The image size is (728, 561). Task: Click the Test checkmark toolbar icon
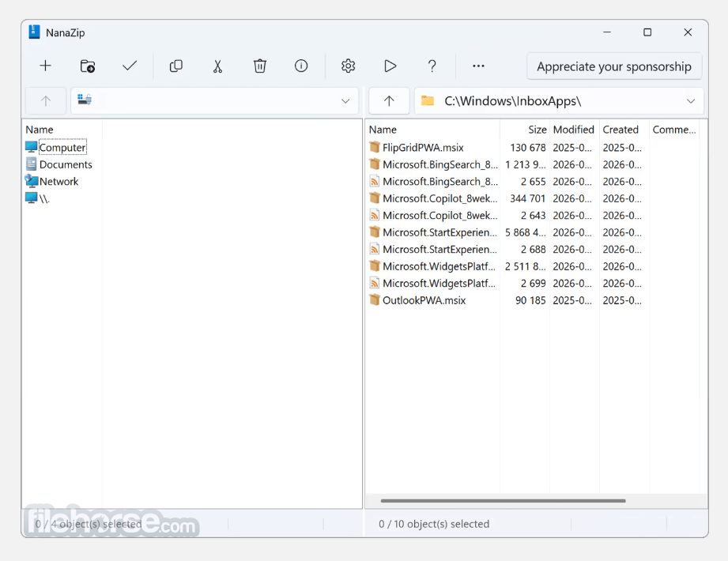click(x=130, y=66)
